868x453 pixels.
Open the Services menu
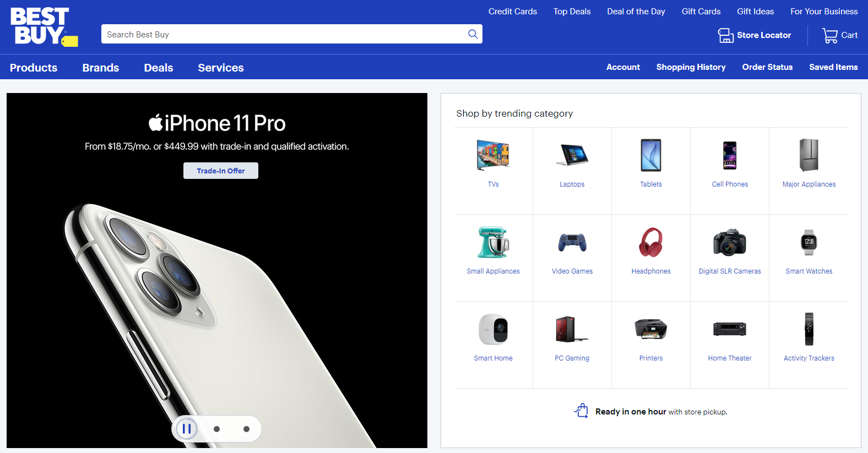click(221, 68)
